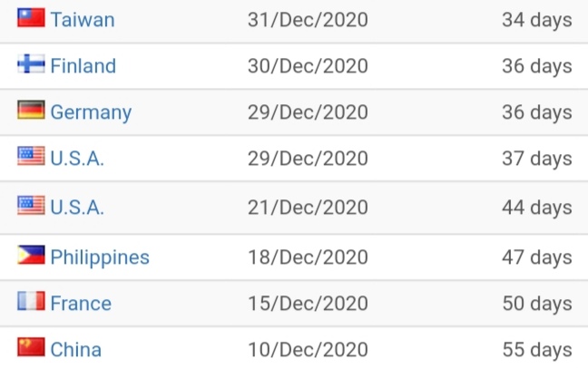Image resolution: width=588 pixels, height=368 pixels.
Task: Click the China flag icon
Action: pyautogui.click(x=31, y=347)
